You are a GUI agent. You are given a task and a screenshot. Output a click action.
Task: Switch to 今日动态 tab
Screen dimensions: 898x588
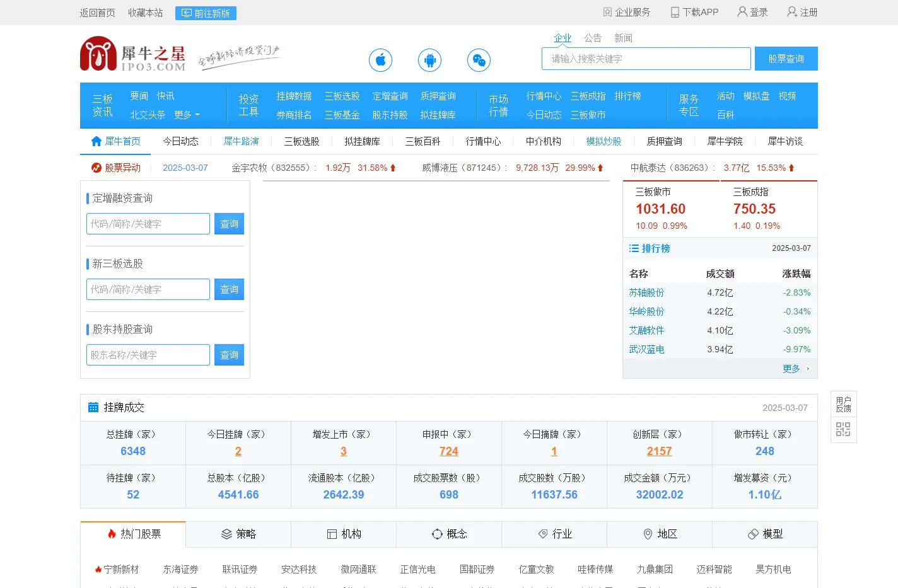[181, 141]
